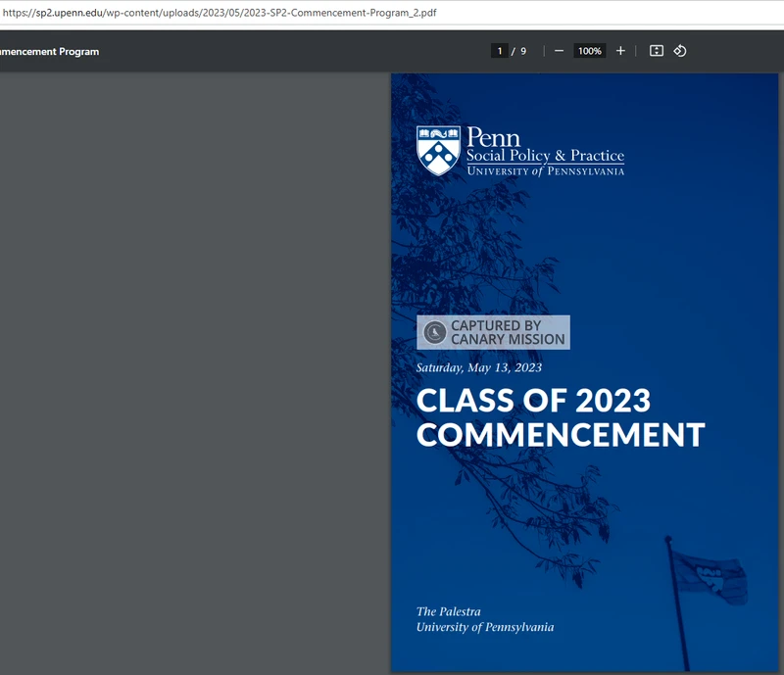
Task: Select the PDF address in the URL bar
Action: pyautogui.click(x=220, y=13)
